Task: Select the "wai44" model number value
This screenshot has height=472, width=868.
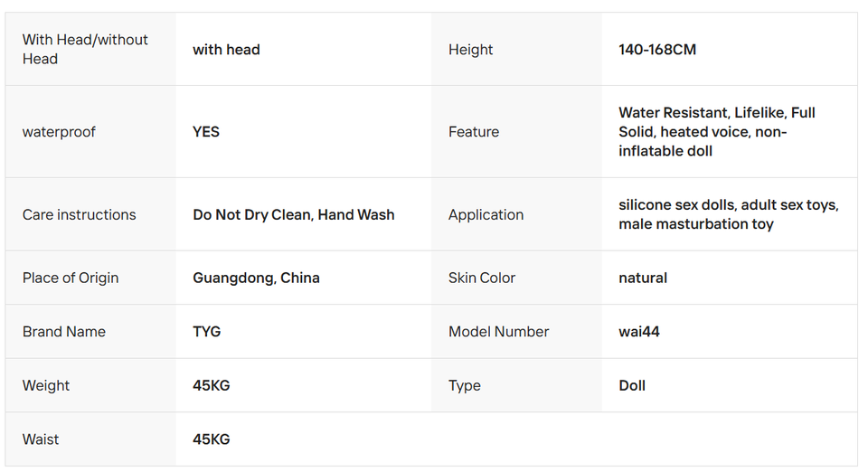Action: (639, 332)
